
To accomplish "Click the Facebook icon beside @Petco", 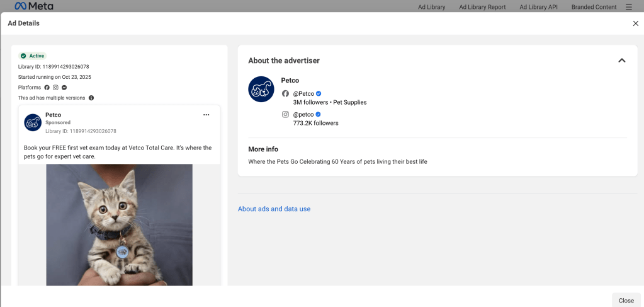I will click(285, 94).
